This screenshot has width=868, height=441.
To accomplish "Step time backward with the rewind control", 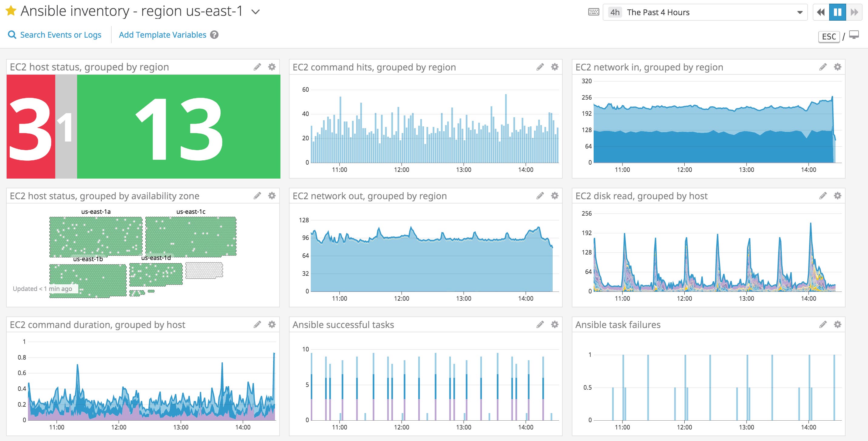I will (x=821, y=12).
